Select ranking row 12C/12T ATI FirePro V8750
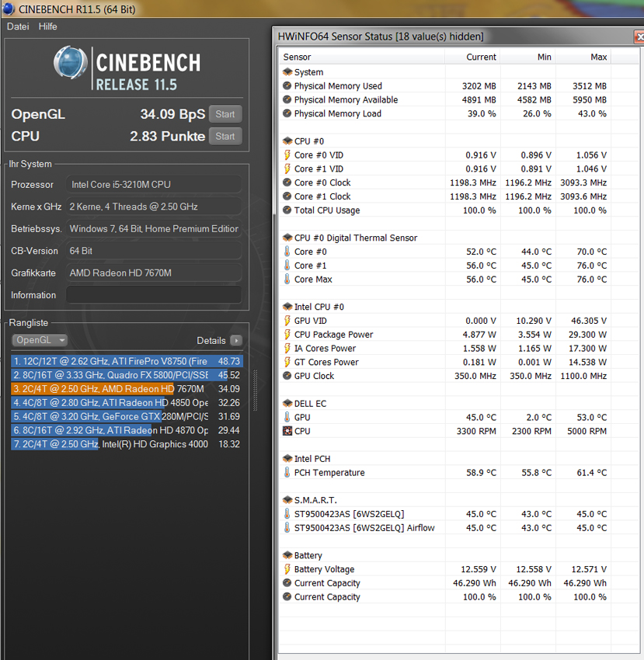This screenshot has width=644, height=660. pyautogui.click(x=127, y=361)
